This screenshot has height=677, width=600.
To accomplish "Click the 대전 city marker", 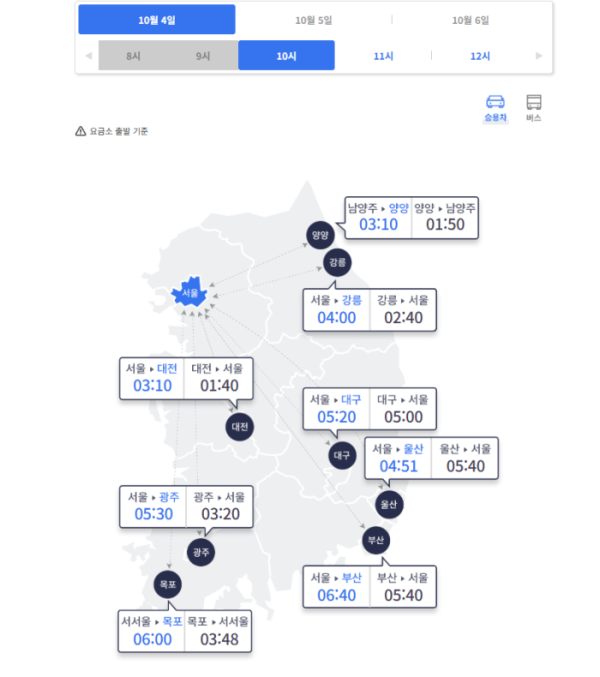I will point(240,426).
